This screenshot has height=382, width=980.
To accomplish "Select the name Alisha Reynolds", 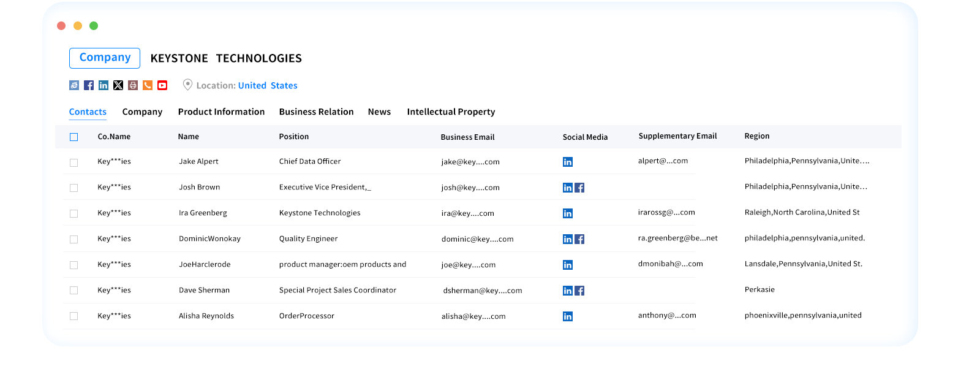I will [206, 316].
